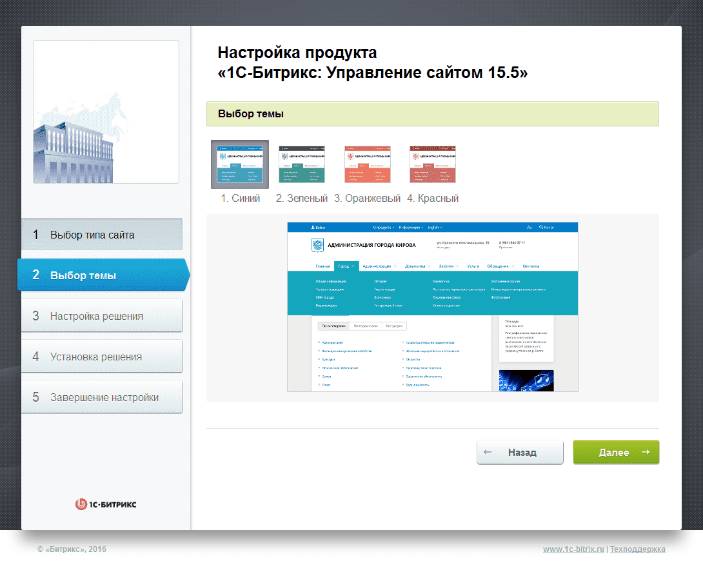The image size is (703, 588).
Task: Open the 'Техподдержка' support link
Action: [638, 549]
